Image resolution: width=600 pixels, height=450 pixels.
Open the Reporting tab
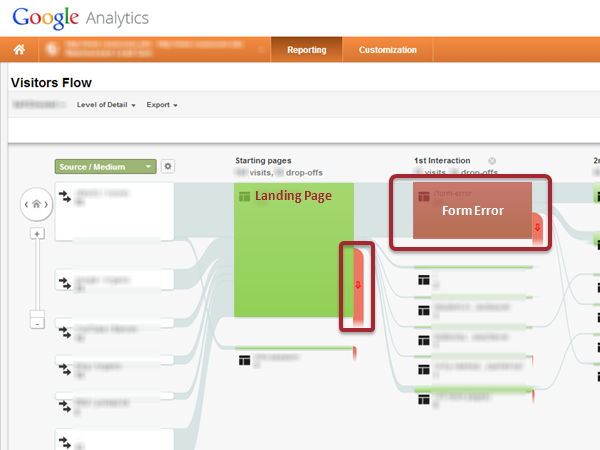[x=307, y=50]
